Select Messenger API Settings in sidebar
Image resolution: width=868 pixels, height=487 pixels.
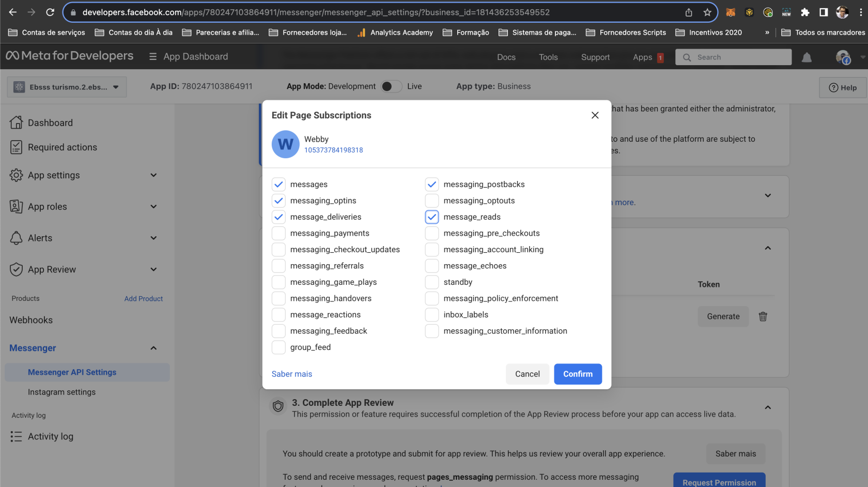pyautogui.click(x=87, y=372)
